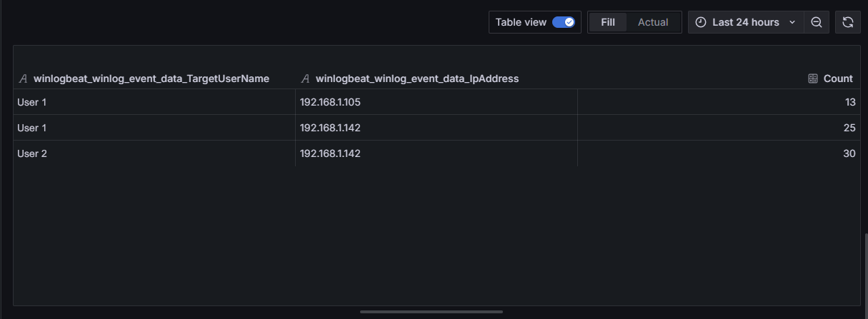Select the Fill display option
Viewport: 868px width, 319px height.
coord(608,22)
